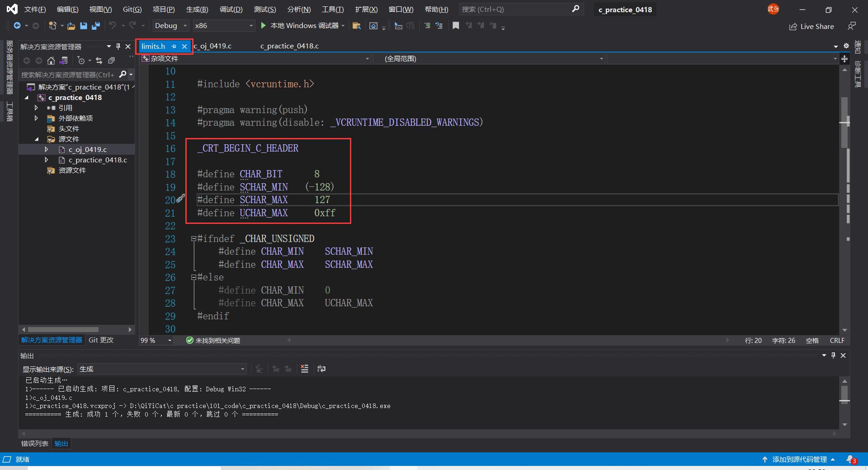Close the Output panel

click(843, 356)
